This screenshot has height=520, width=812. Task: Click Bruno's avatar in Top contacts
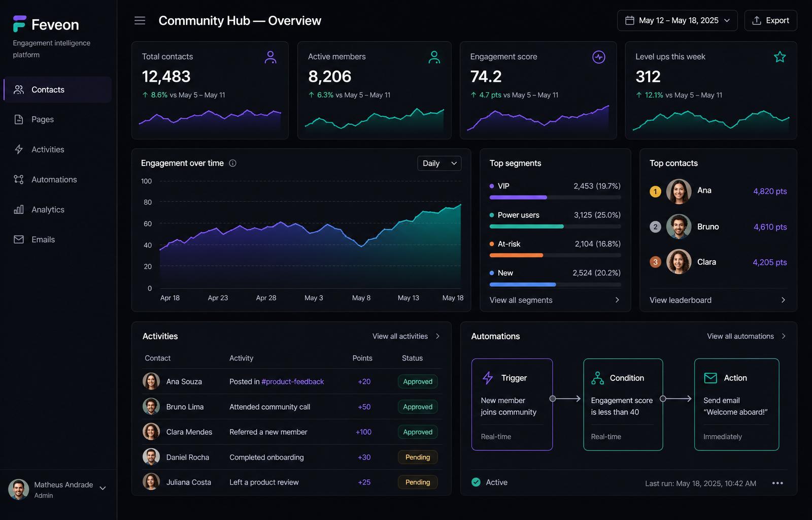[679, 226]
